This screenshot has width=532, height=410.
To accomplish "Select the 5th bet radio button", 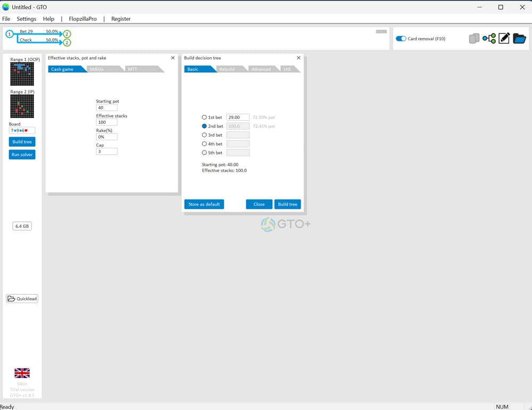I will click(x=204, y=153).
